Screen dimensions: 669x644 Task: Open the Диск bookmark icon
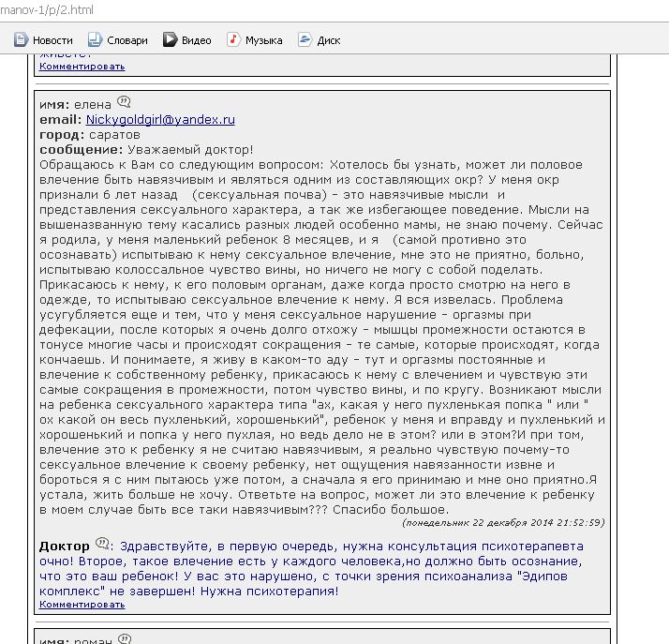coord(305,39)
